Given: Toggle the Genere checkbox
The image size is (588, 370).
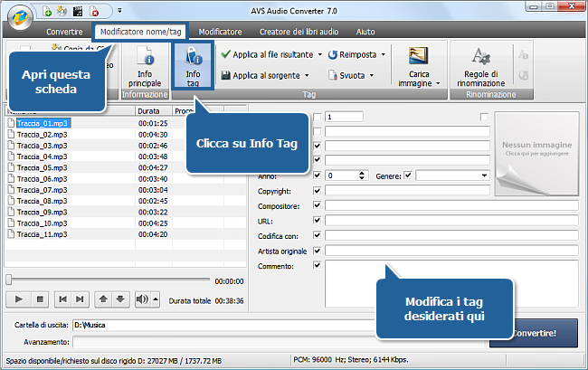Looking at the screenshot, I should point(408,175).
